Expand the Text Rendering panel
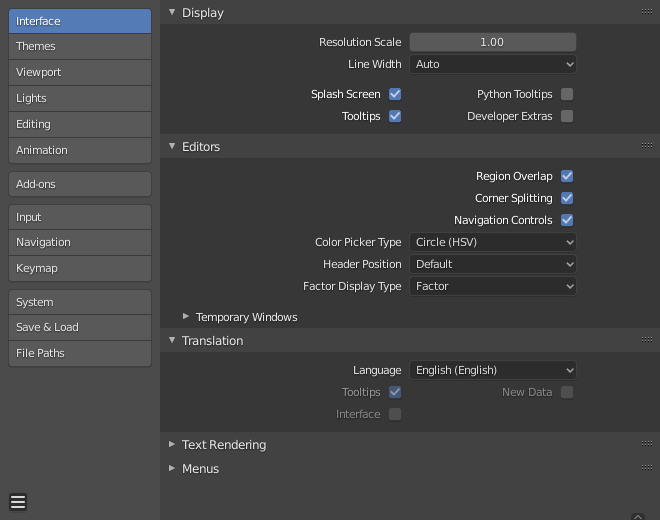 [x=172, y=444]
